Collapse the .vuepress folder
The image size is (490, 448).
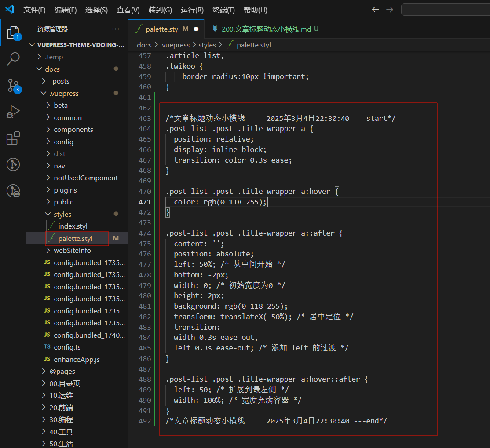(77, 93)
